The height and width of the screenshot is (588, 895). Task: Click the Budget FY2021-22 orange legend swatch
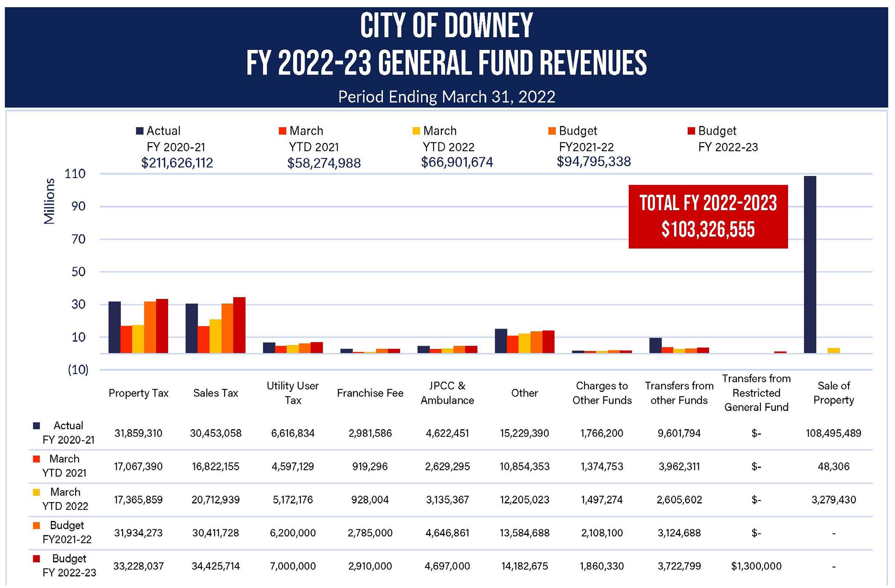(552, 131)
